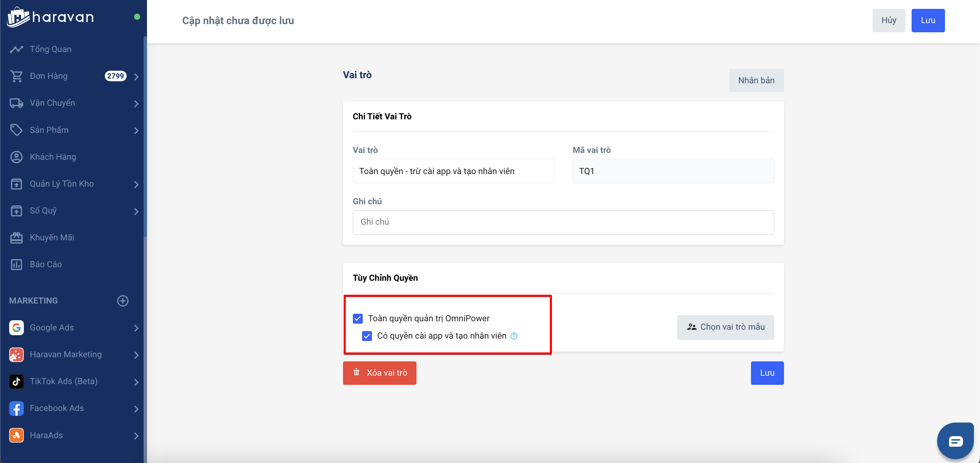Expand the Vận Chuyển submenu arrow
Viewport: 980px width, 463px height.
coord(136,104)
